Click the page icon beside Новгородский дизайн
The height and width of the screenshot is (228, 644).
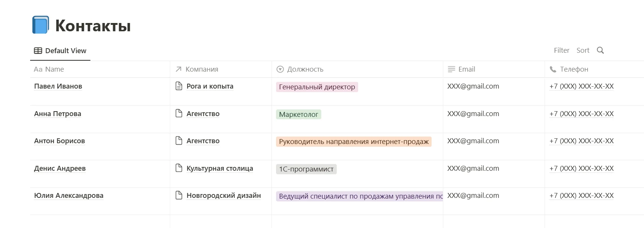(179, 195)
